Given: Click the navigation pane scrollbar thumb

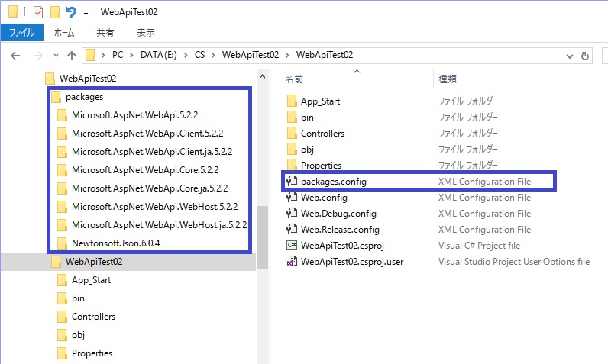Looking at the screenshot, I should pos(263,237).
